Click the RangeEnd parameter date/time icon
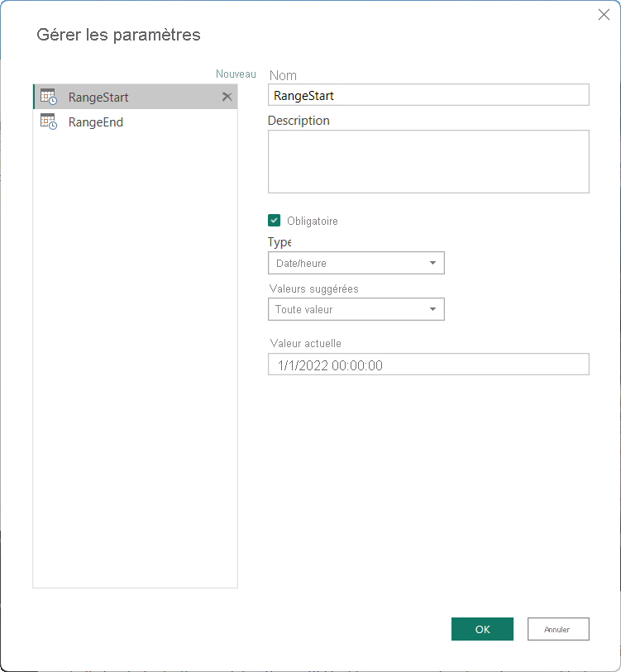The height and width of the screenshot is (672, 621). 49,122
